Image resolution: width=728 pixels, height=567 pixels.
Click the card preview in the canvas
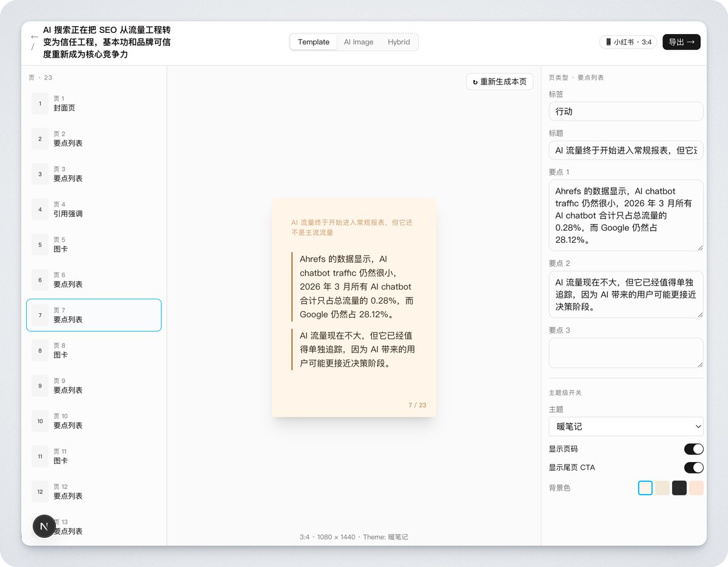[354, 307]
